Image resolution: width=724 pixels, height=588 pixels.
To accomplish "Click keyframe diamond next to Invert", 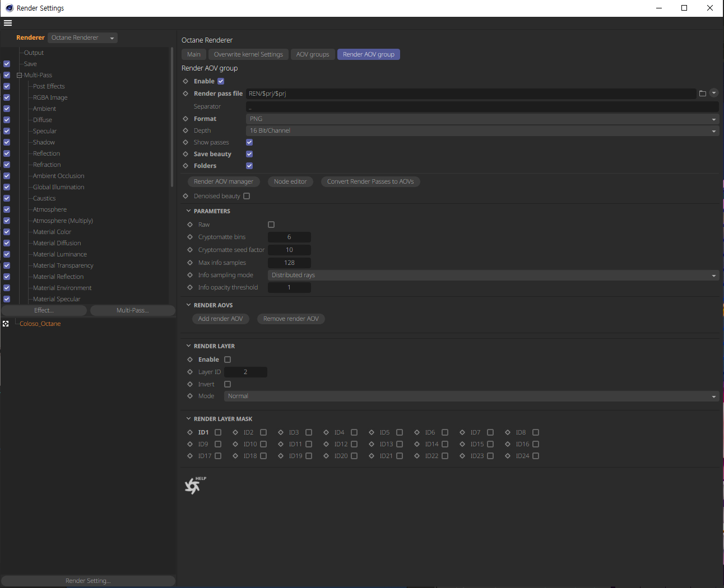I will tap(190, 384).
